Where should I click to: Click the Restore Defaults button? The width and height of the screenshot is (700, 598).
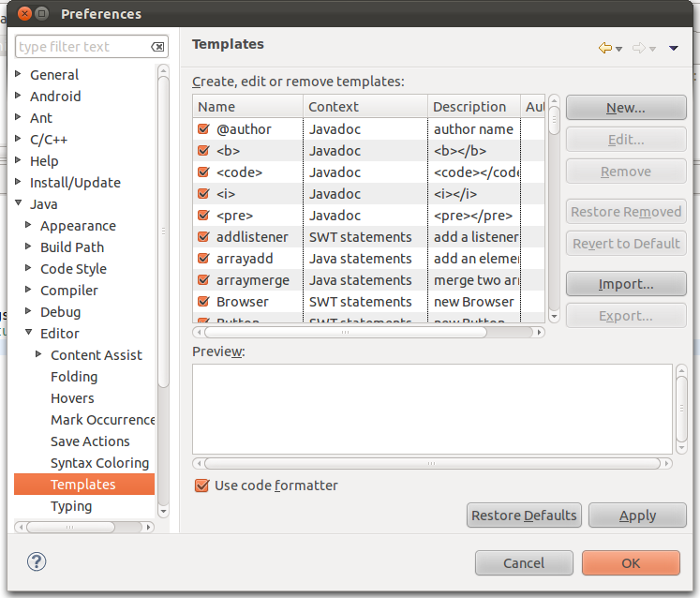point(524,516)
